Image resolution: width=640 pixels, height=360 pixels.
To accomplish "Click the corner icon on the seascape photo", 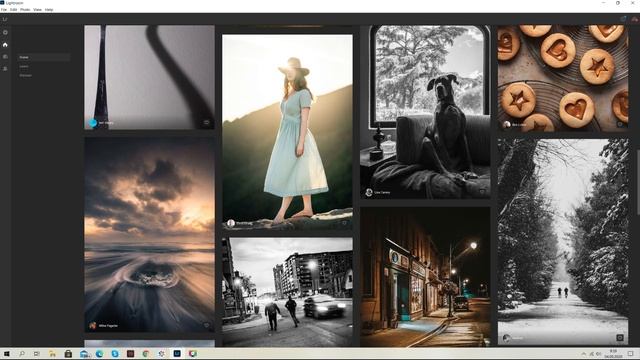I will pos(207,325).
